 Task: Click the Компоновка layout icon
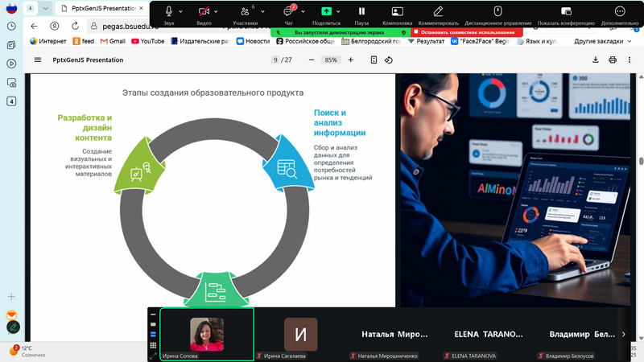click(x=398, y=11)
